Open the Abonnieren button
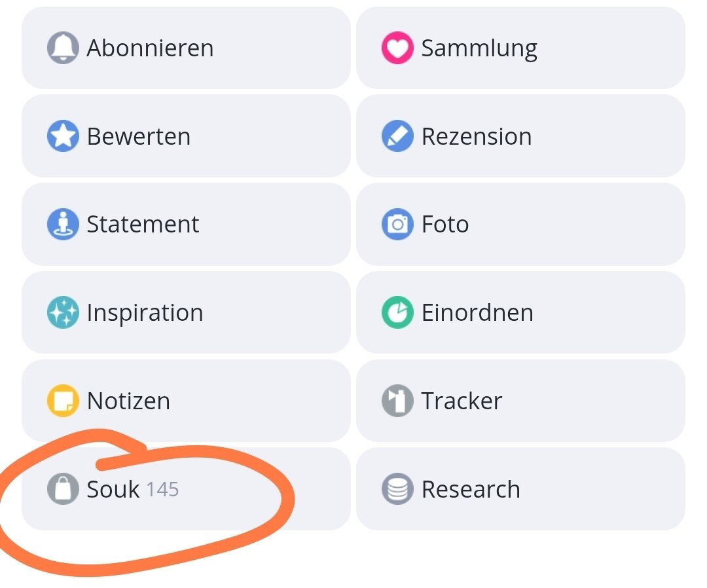The height and width of the screenshot is (588, 707). 186,48
